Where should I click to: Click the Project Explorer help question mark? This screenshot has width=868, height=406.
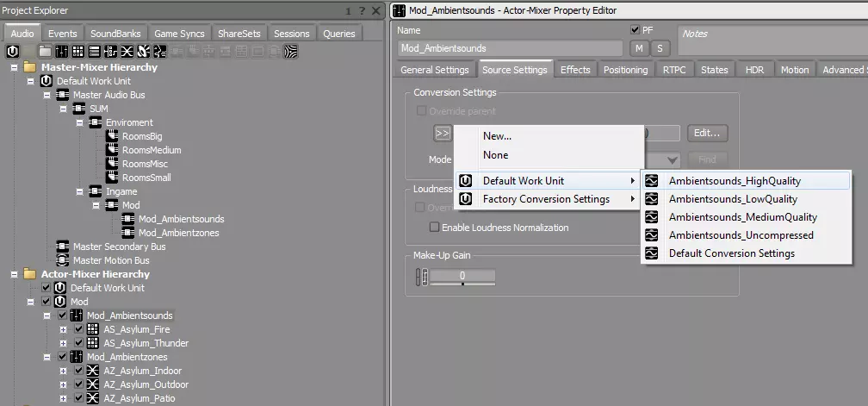362,11
